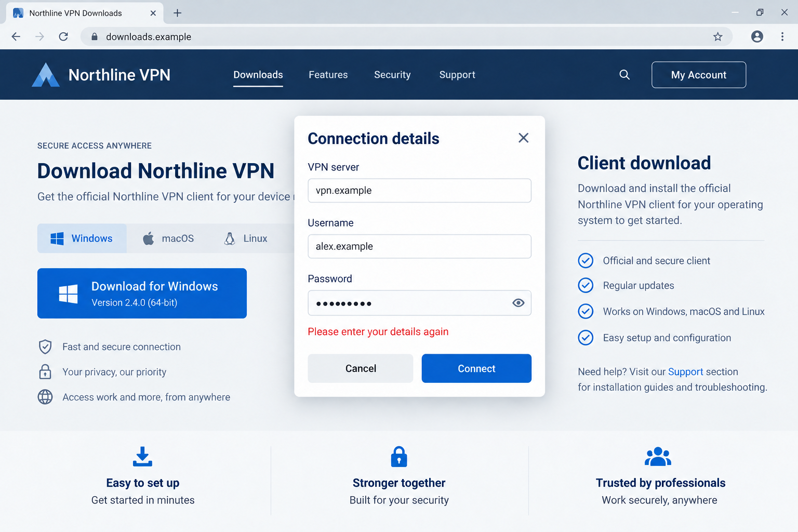This screenshot has height=532, width=798.
Task: Click the 'Works on Windows, macOS and Linux' text
Action: click(684, 311)
